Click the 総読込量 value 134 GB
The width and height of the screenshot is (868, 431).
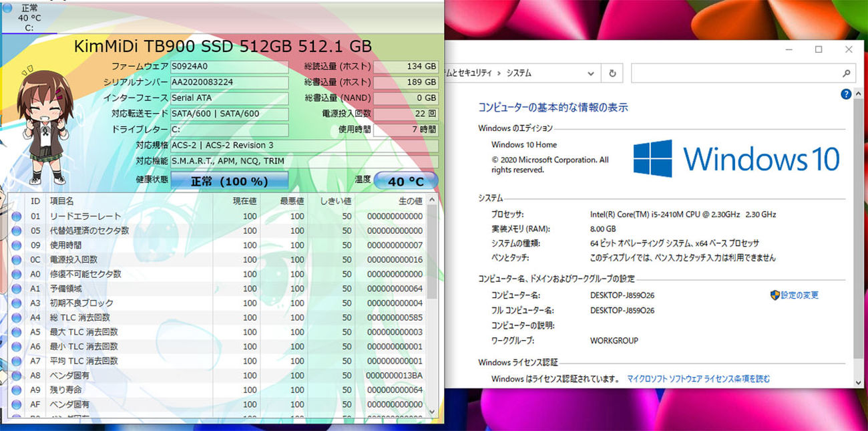pos(406,66)
